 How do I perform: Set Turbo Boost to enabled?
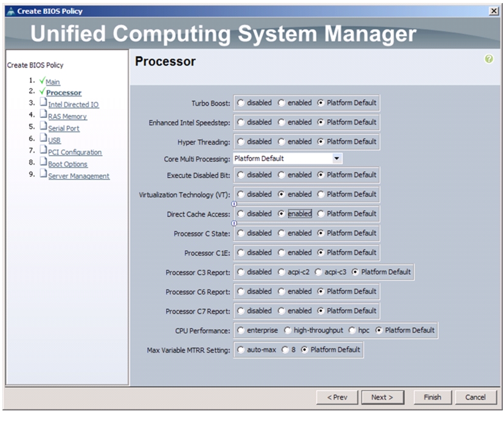(281, 103)
